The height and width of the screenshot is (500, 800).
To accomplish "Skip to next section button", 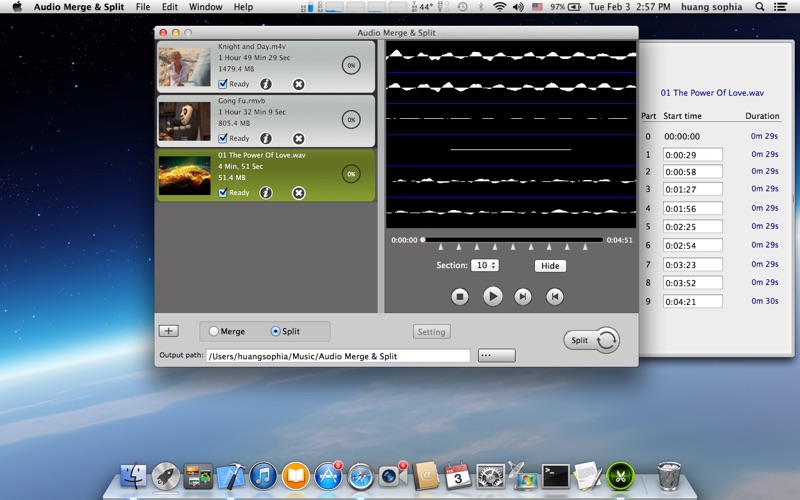I will pos(522,296).
